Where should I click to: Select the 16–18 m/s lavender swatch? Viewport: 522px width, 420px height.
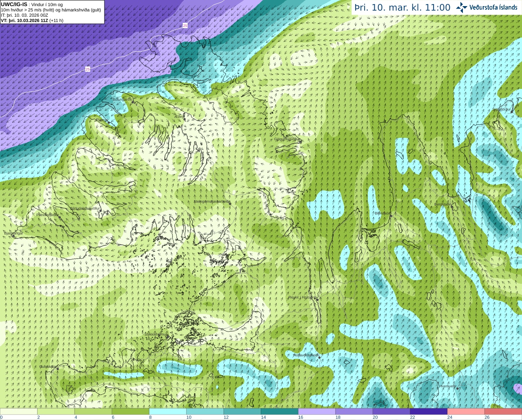317,411
